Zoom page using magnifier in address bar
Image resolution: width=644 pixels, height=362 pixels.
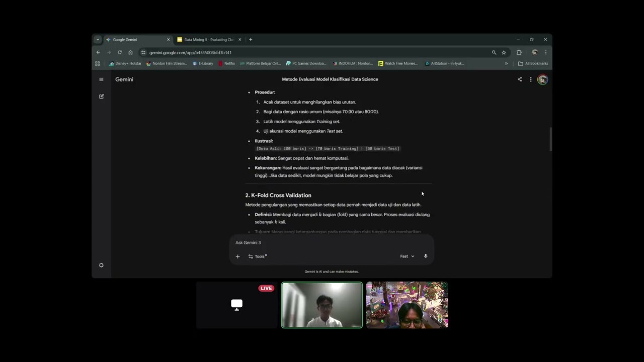point(494,52)
